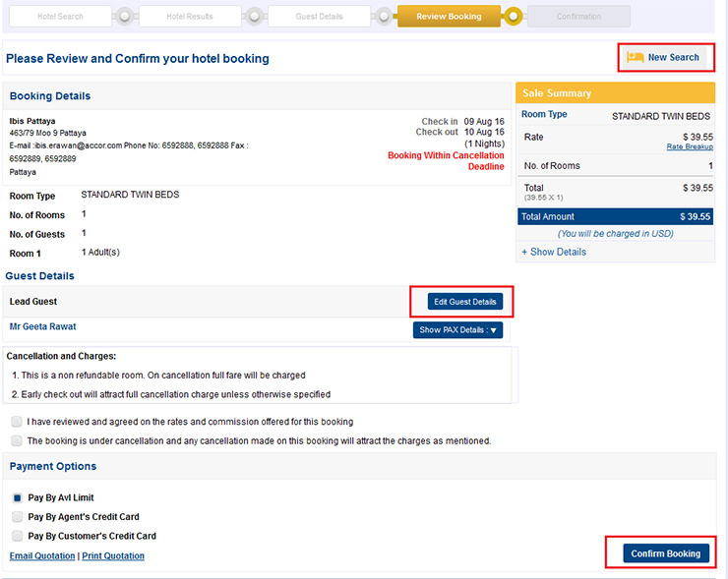Click the step circle after Hotel Results
The height and width of the screenshot is (579, 728).
click(x=253, y=17)
